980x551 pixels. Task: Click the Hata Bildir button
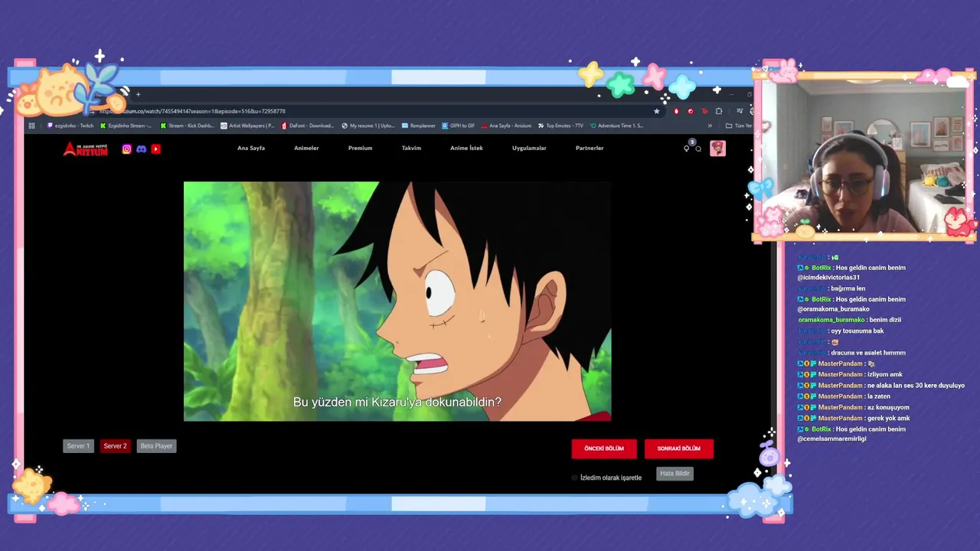[675, 474]
